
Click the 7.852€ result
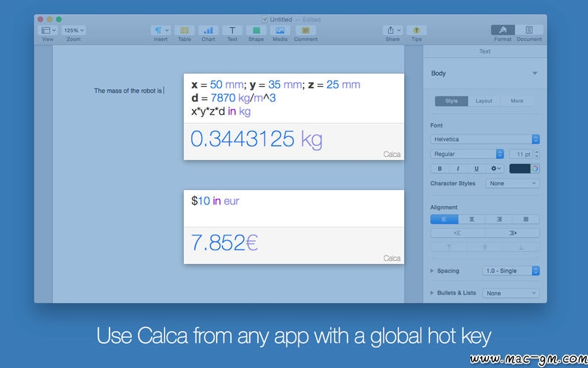(x=224, y=243)
